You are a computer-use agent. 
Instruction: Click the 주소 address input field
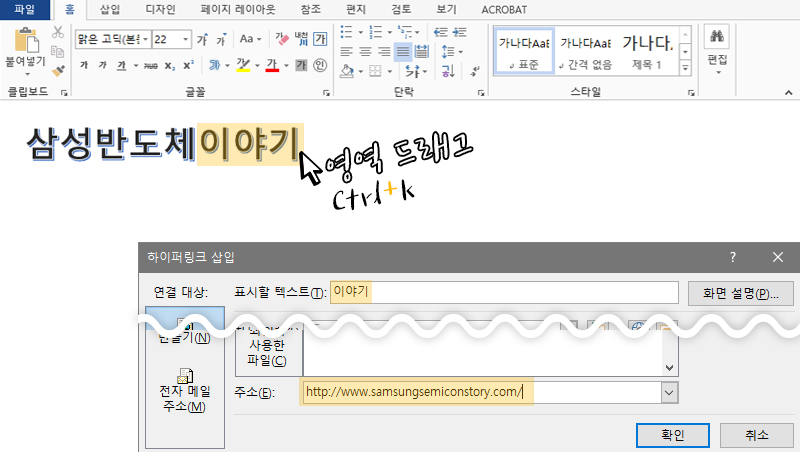pyautogui.click(x=482, y=392)
